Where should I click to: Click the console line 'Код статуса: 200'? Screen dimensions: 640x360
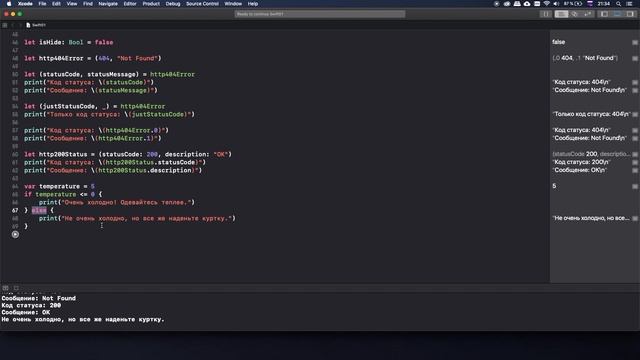point(31,305)
